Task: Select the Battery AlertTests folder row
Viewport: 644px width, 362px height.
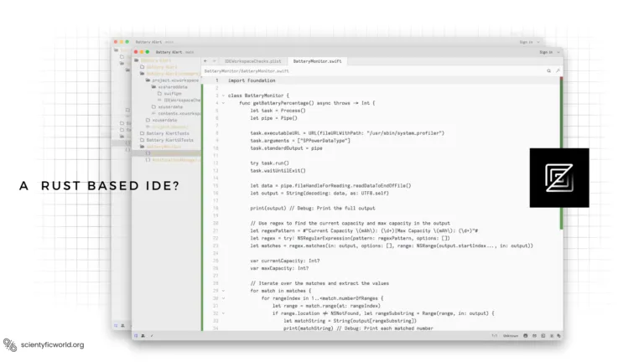Action: 167,133
